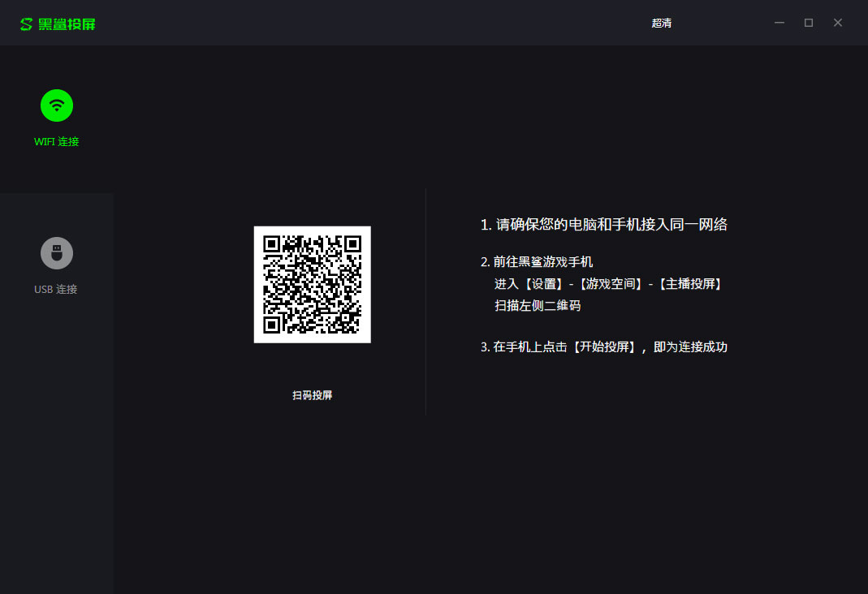868x594 pixels.
Task: Click the left sidebar panel area
Action: pos(56,446)
